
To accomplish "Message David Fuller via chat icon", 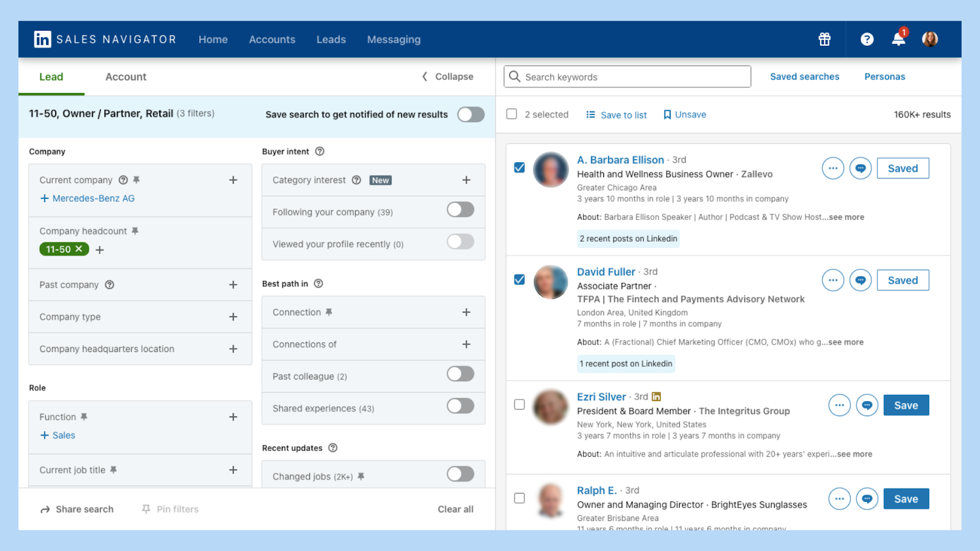I will point(861,280).
